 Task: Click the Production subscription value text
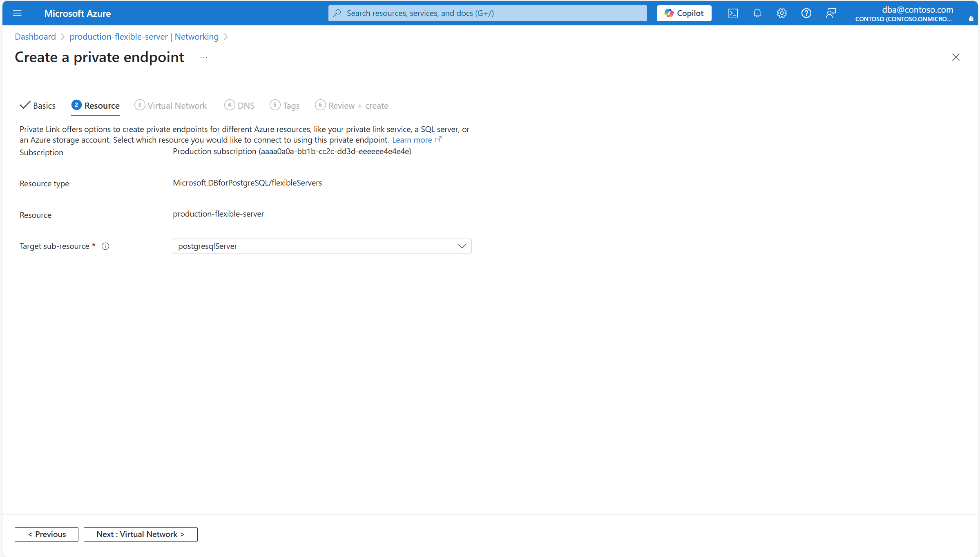292,151
